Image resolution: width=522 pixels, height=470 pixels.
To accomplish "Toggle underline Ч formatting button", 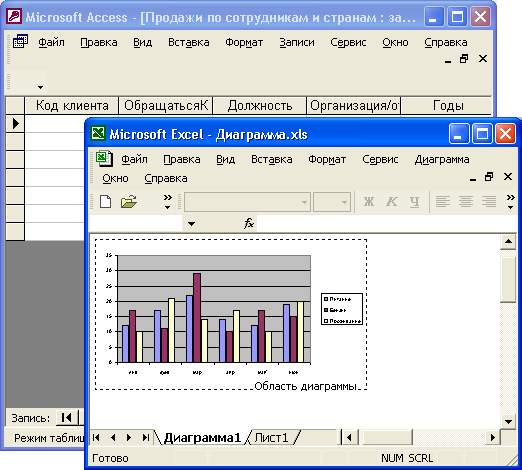I will 414,202.
